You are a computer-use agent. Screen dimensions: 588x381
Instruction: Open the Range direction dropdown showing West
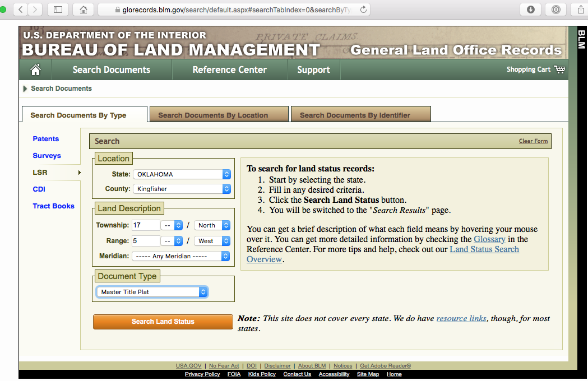(x=212, y=241)
